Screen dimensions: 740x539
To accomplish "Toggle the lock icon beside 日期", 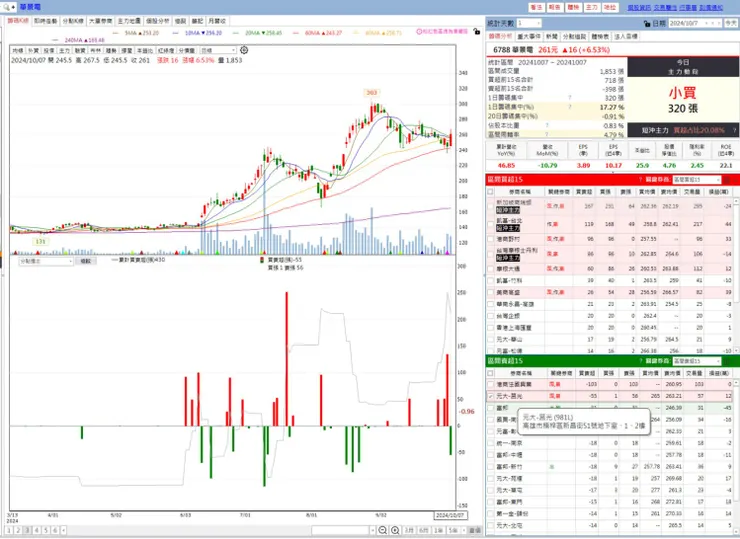I will [647, 23].
